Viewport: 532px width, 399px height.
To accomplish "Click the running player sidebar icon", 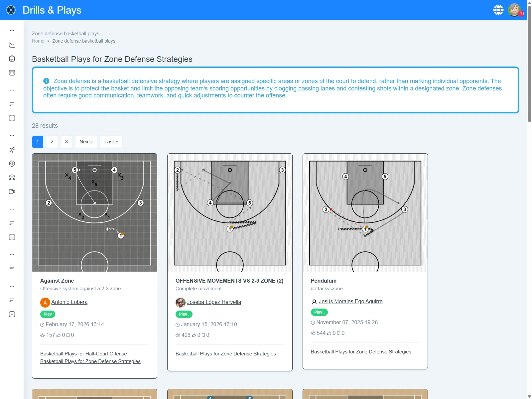I will (12, 150).
